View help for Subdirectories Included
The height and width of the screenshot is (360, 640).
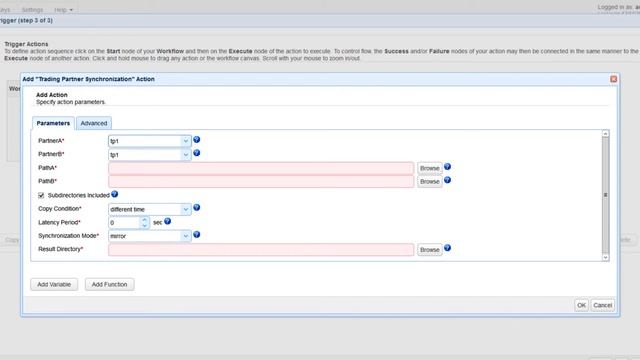[x=115, y=194]
